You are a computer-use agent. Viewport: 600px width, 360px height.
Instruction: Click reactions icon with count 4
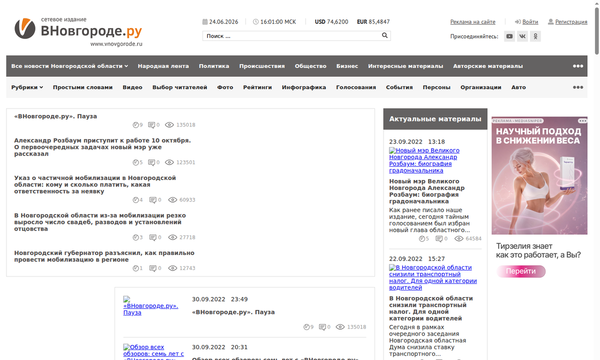click(135, 200)
